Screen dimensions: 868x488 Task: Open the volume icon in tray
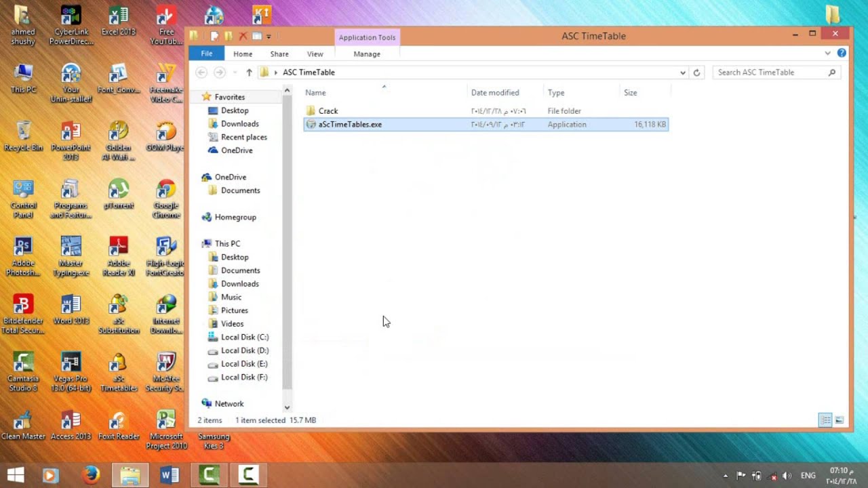[x=787, y=476]
